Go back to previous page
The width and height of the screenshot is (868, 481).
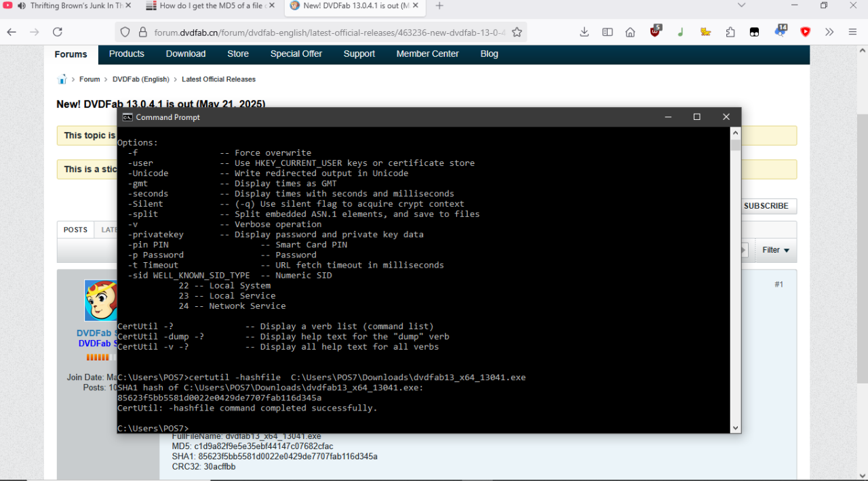tap(12, 32)
